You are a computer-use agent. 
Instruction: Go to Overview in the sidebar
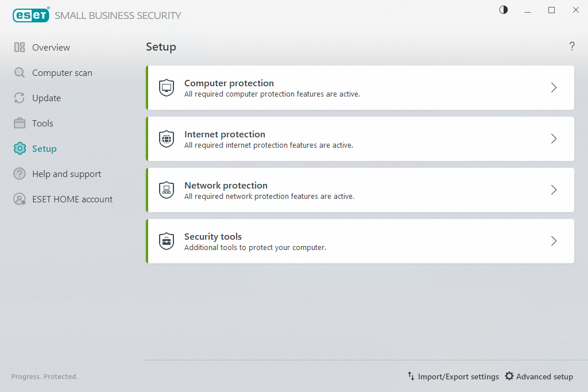point(51,48)
